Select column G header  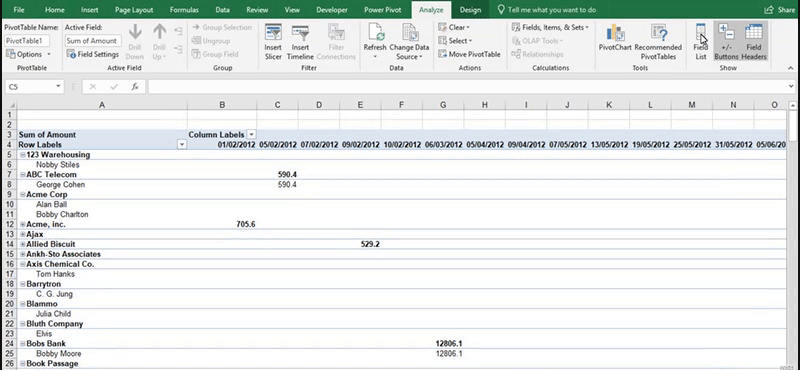click(x=443, y=105)
